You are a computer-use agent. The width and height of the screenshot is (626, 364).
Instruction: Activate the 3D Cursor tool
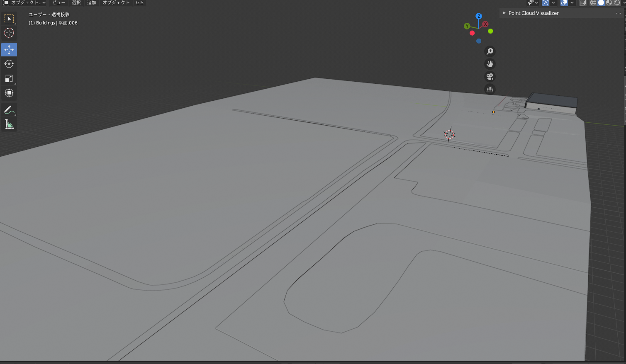(9, 33)
